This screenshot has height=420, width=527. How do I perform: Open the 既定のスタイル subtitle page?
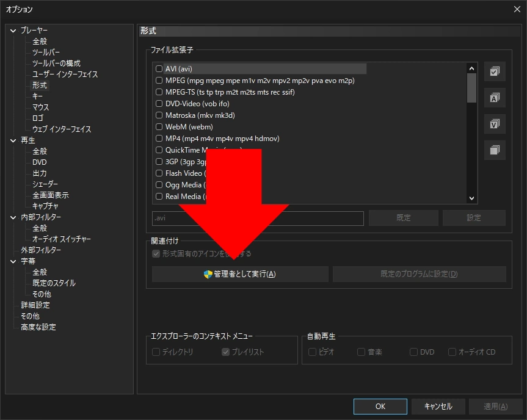(54, 283)
